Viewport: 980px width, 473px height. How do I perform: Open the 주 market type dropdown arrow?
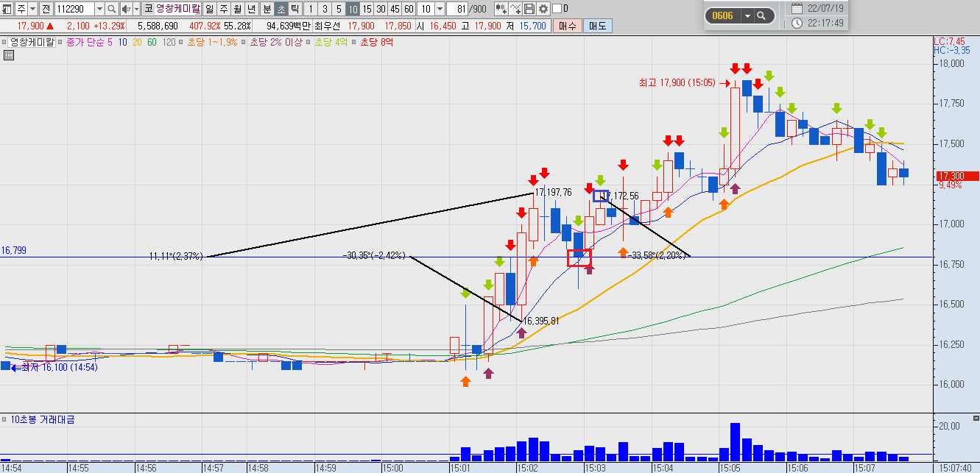click(x=32, y=9)
